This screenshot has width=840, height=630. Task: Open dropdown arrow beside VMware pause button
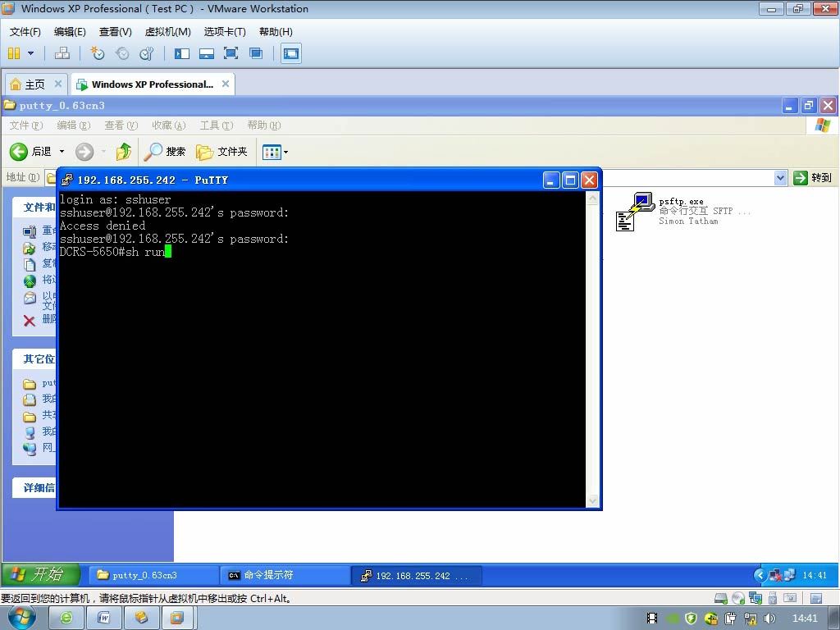(x=30, y=53)
